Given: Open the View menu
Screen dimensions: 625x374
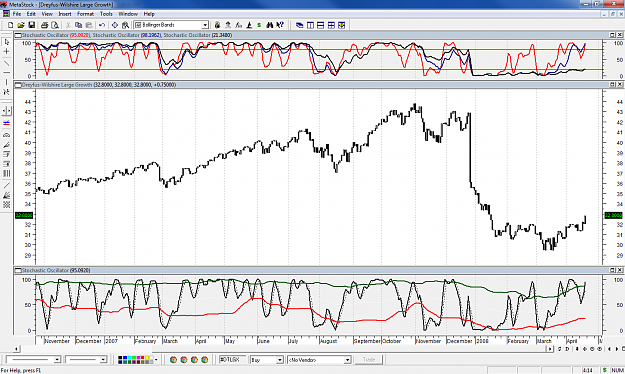Looking at the screenshot, I should (x=47, y=14).
